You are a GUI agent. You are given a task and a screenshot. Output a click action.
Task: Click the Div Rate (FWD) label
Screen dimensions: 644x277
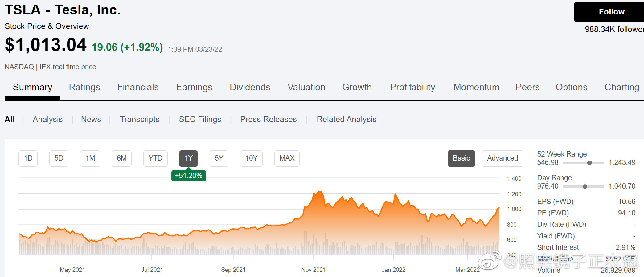click(x=562, y=224)
